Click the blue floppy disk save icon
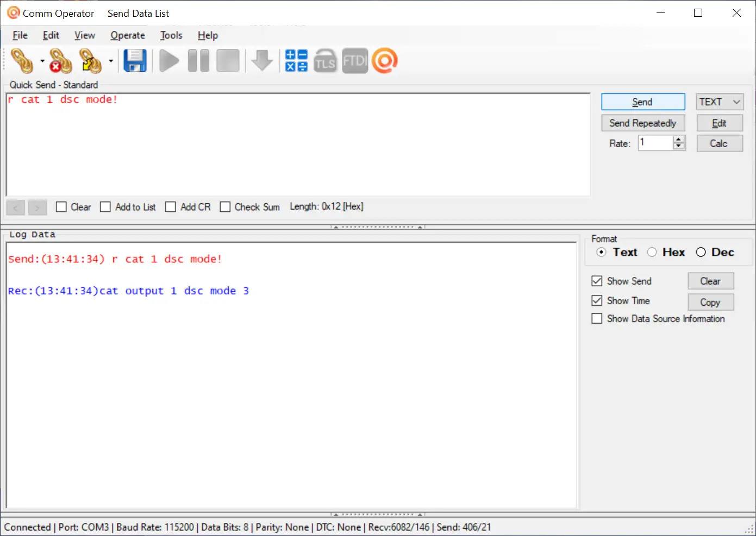This screenshot has width=756, height=536. (x=135, y=61)
